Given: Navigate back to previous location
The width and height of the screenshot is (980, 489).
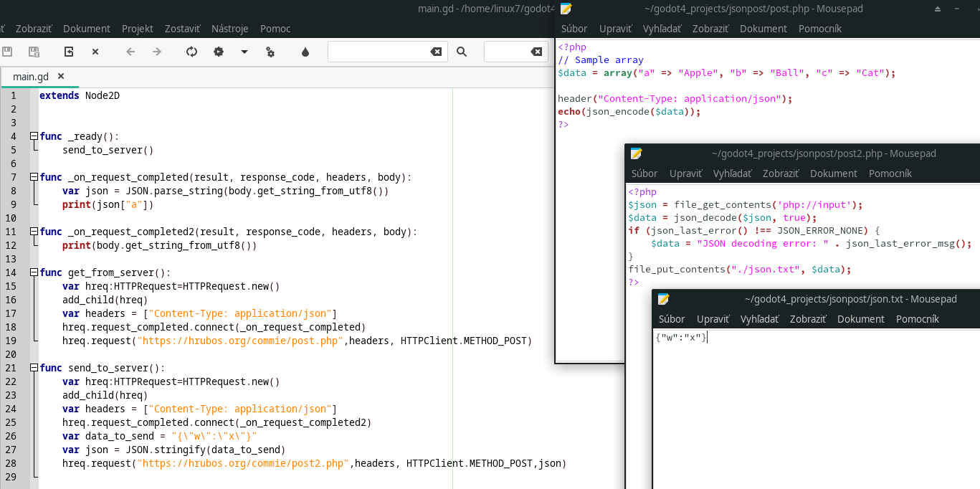Looking at the screenshot, I should (130, 51).
